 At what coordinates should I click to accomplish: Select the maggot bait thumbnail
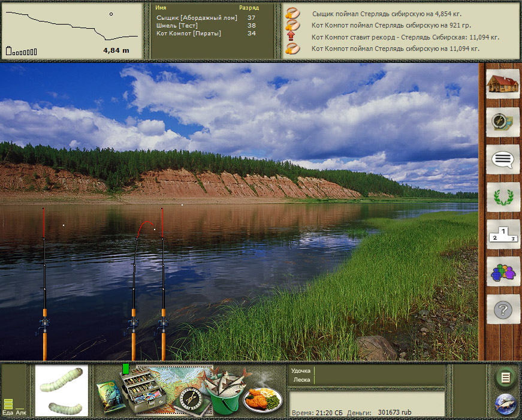61,391
